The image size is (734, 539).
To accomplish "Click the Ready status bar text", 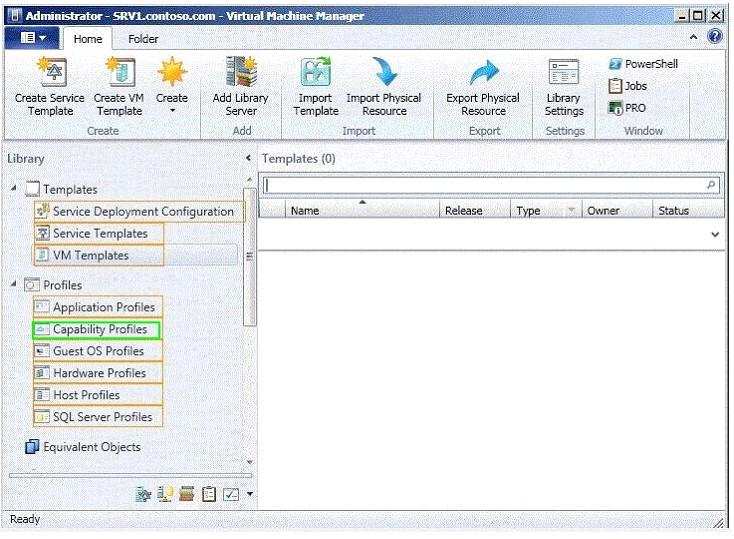I will coord(25,519).
